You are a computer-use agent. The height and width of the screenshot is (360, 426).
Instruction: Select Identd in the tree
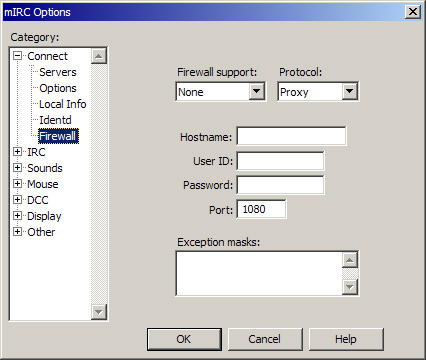pyautogui.click(x=55, y=120)
